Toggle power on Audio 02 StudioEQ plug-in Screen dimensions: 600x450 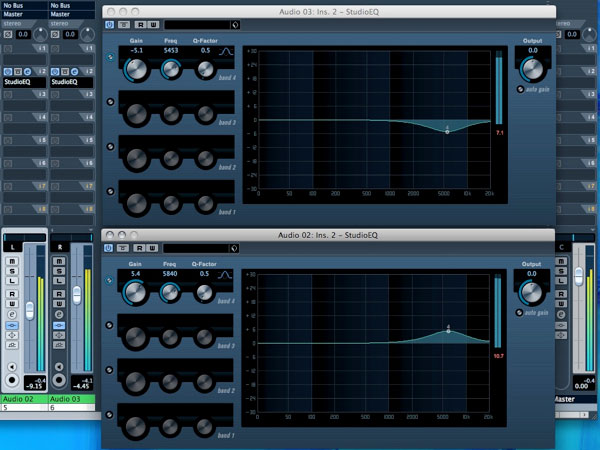click(x=108, y=248)
